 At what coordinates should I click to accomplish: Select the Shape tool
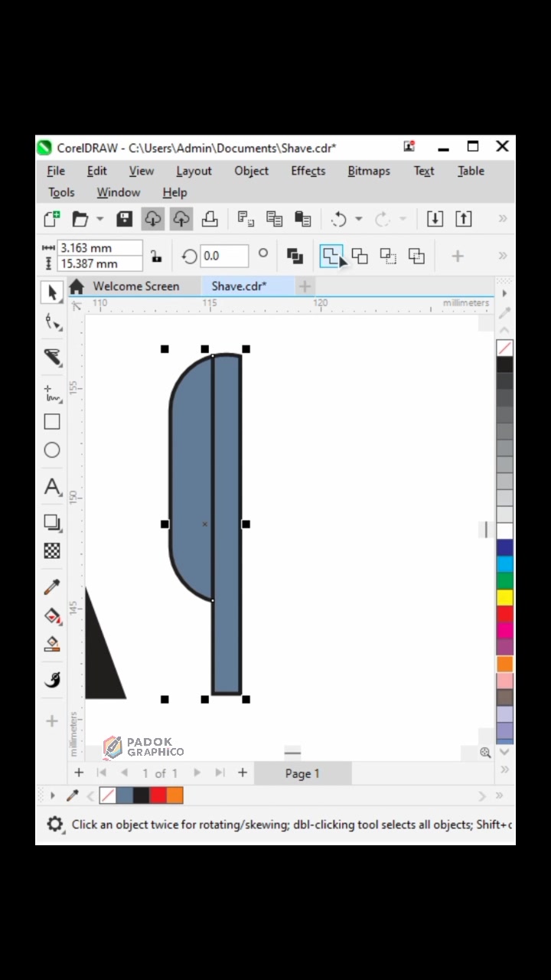52,322
